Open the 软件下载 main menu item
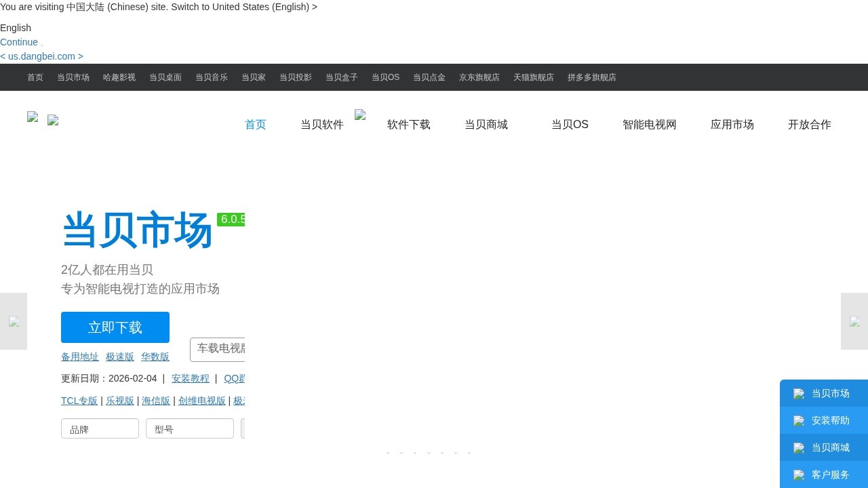Viewport: 868px width, 488px height. point(408,125)
